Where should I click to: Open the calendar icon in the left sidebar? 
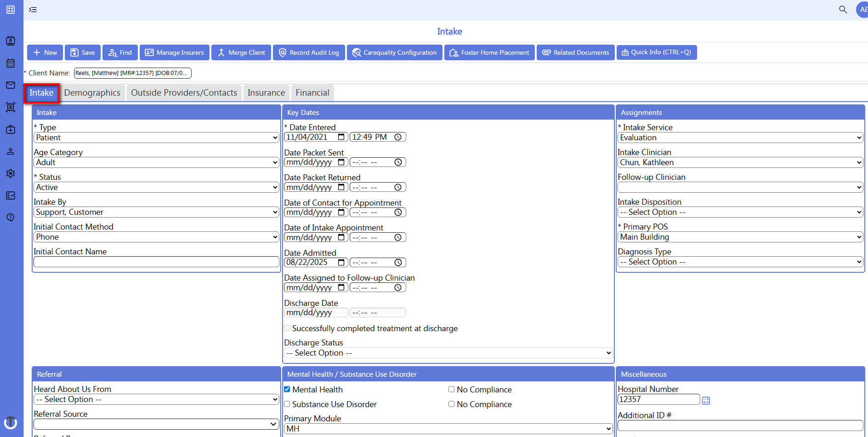pos(10,63)
